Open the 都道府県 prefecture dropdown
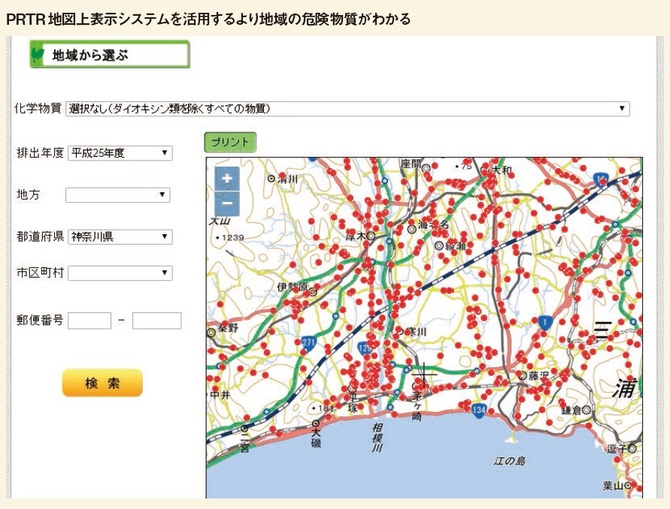This screenshot has height=509, width=670. 120,237
